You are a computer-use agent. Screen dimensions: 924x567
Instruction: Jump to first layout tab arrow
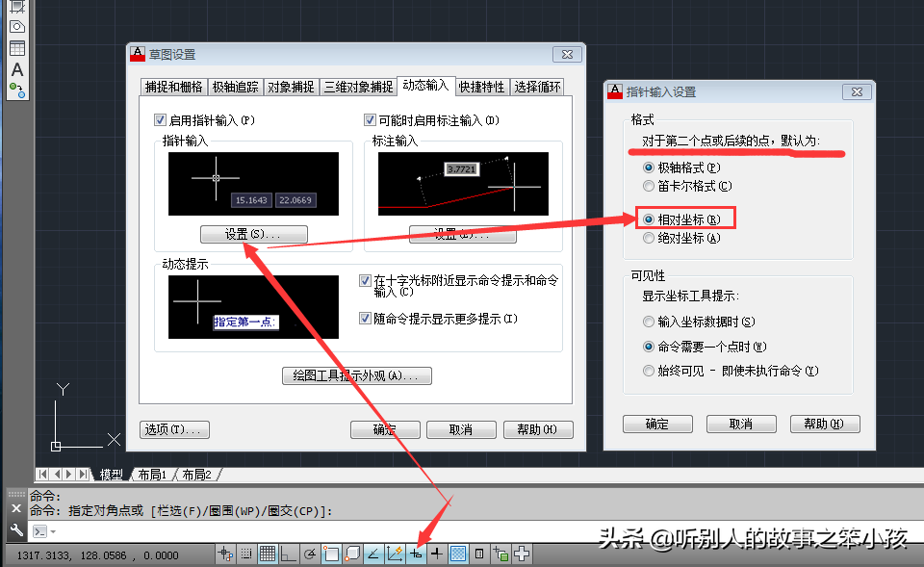pyautogui.click(x=43, y=474)
